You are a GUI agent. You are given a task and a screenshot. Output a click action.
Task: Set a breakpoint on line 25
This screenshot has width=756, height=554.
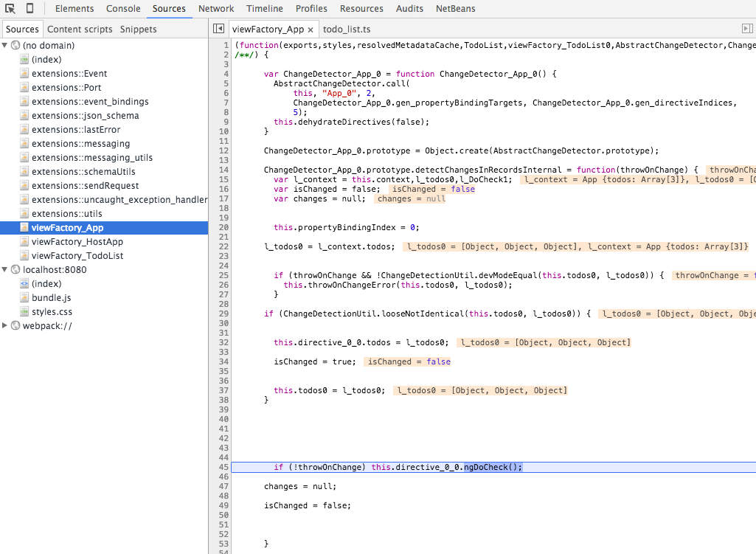[x=224, y=274]
